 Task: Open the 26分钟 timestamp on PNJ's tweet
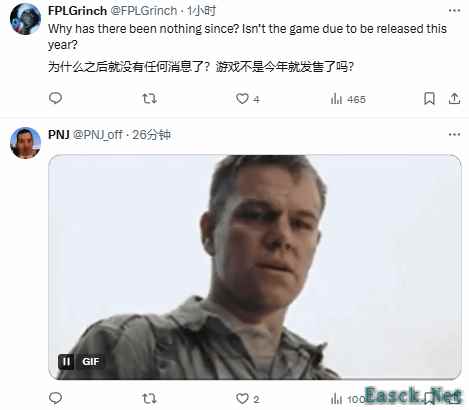[152, 135]
